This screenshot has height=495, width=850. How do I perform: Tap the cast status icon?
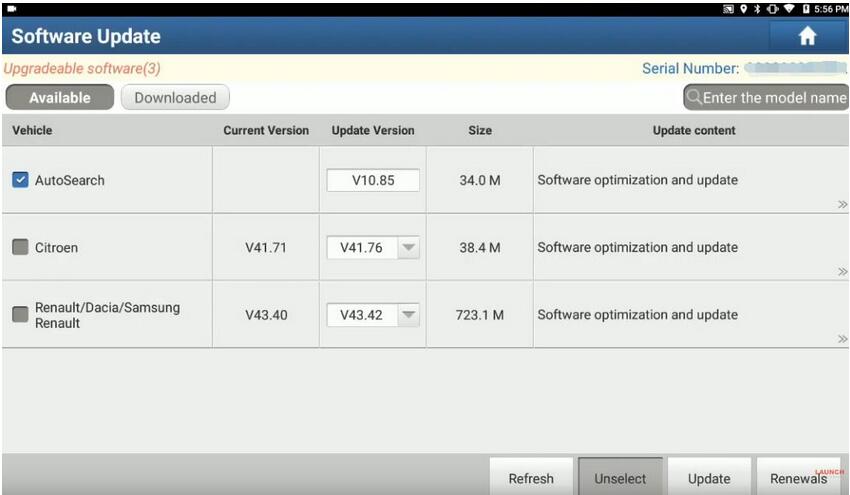point(729,9)
